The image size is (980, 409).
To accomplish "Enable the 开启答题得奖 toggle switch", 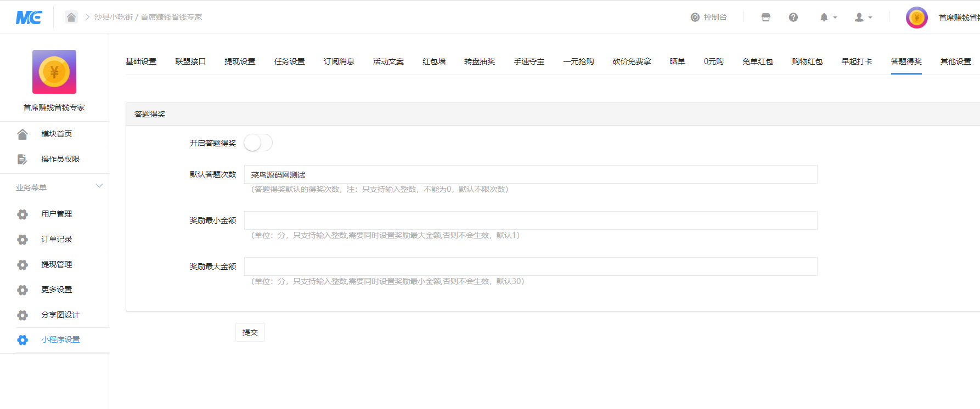I will (258, 143).
